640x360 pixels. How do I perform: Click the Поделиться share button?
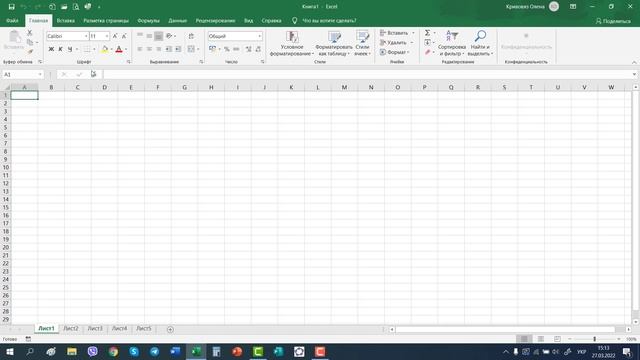click(613, 21)
